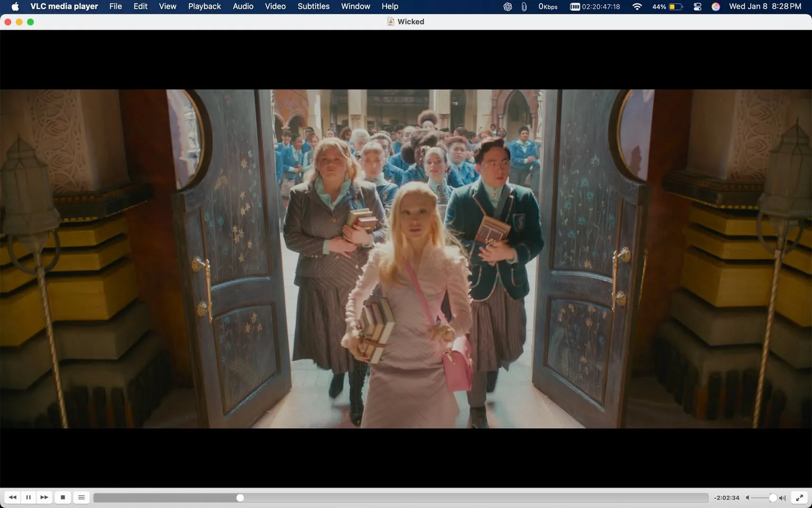This screenshot has height=508, width=812.
Task: Click the -2:02:34 time display
Action: coord(726,497)
